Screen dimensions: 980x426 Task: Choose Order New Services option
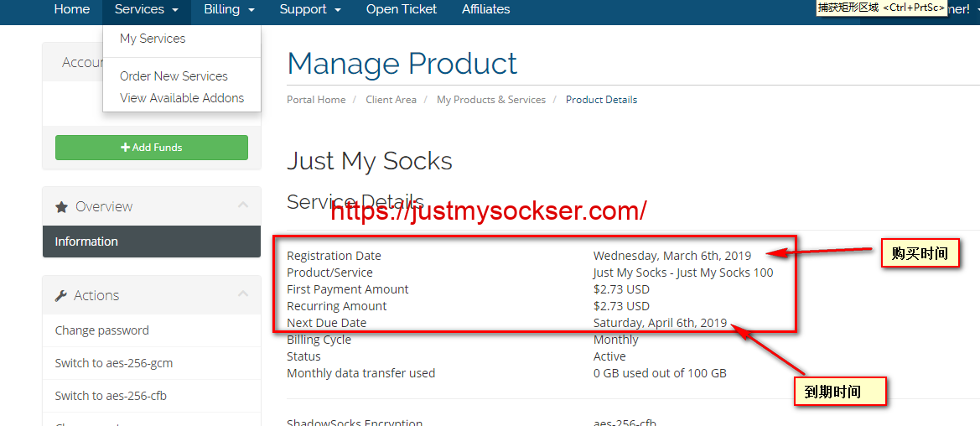click(174, 76)
